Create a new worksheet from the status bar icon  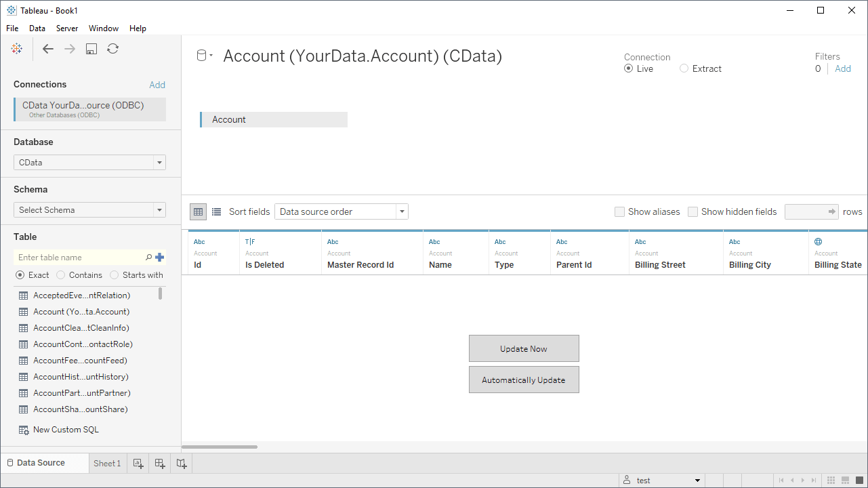click(138, 463)
